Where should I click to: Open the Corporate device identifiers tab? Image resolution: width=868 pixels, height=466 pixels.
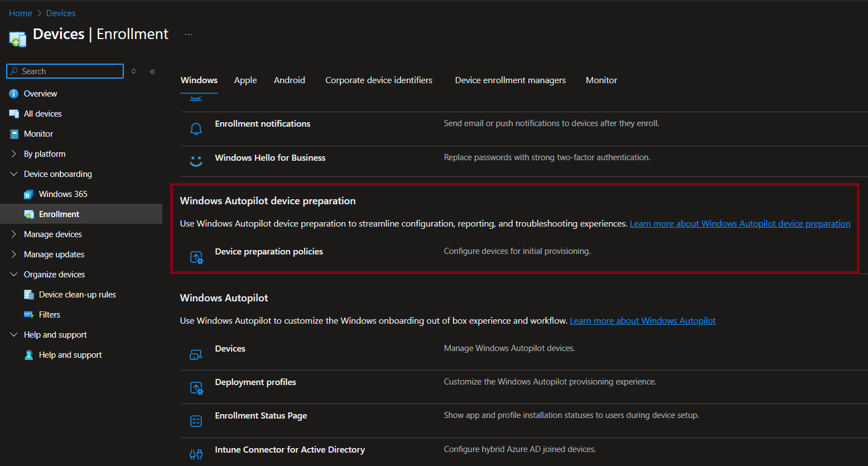379,80
